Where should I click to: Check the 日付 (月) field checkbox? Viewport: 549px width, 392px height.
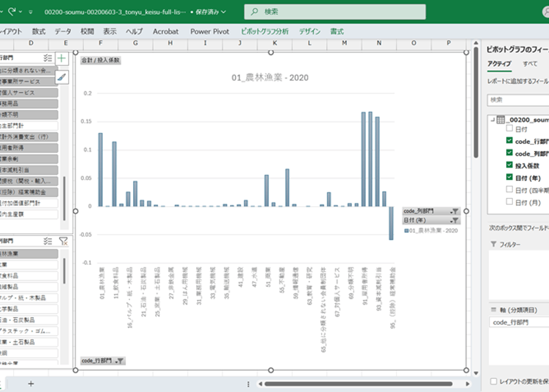click(509, 201)
